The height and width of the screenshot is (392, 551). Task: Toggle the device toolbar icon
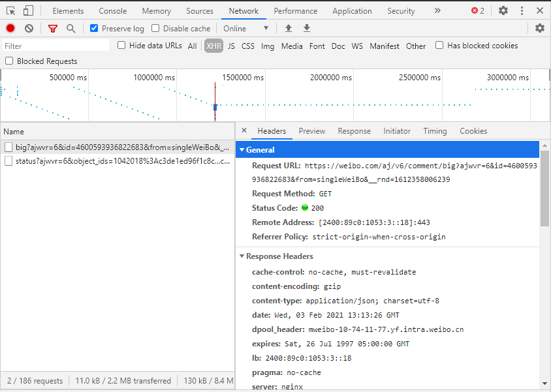(x=28, y=11)
